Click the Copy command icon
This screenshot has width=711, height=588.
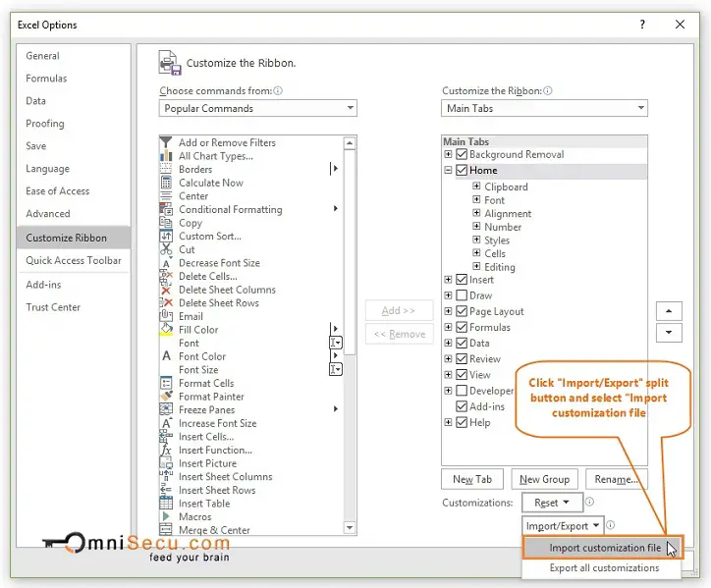(166, 223)
